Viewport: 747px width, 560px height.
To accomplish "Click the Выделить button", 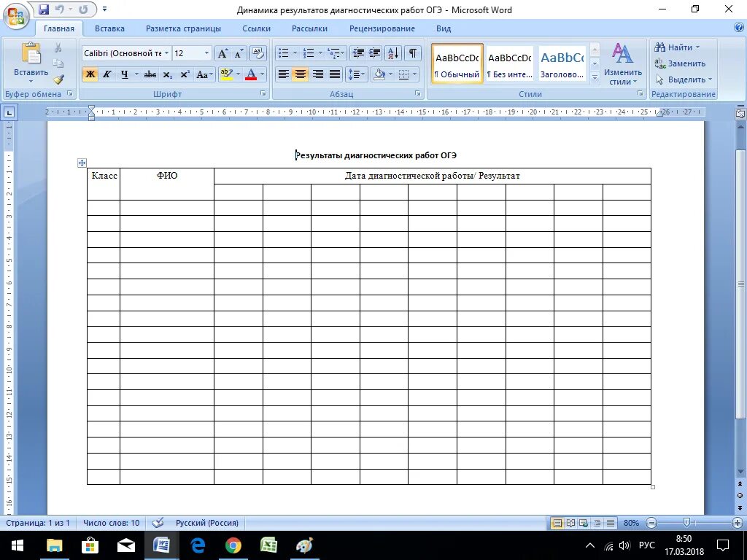I will pos(684,79).
